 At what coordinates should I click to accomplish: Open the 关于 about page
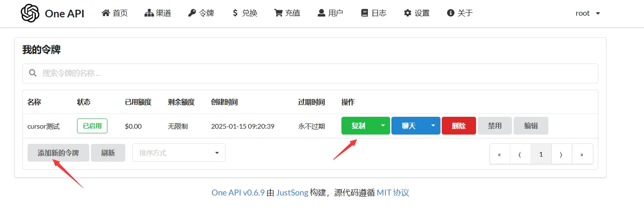pos(460,13)
